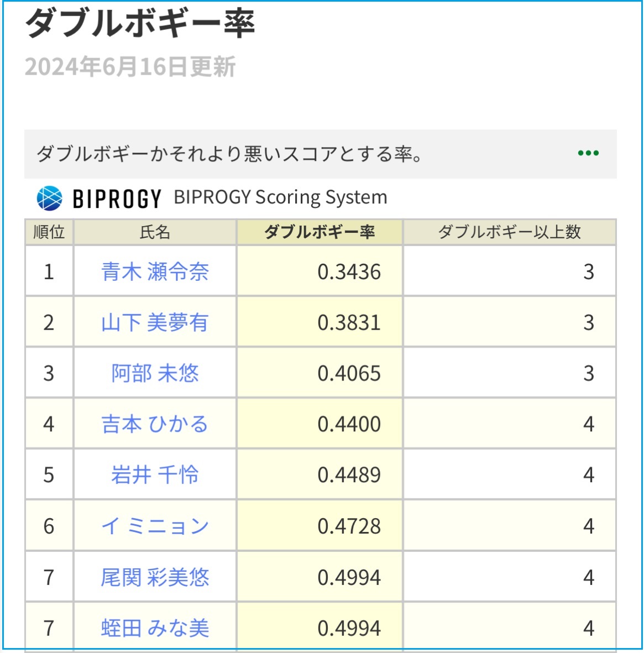Open イ ミニョン player profile
The image size is (644, 653).
(155, 526)
